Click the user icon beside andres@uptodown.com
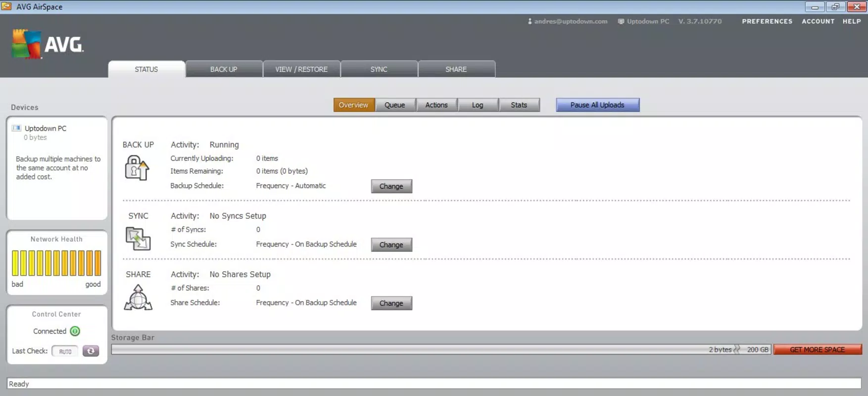 pos(530,21)
